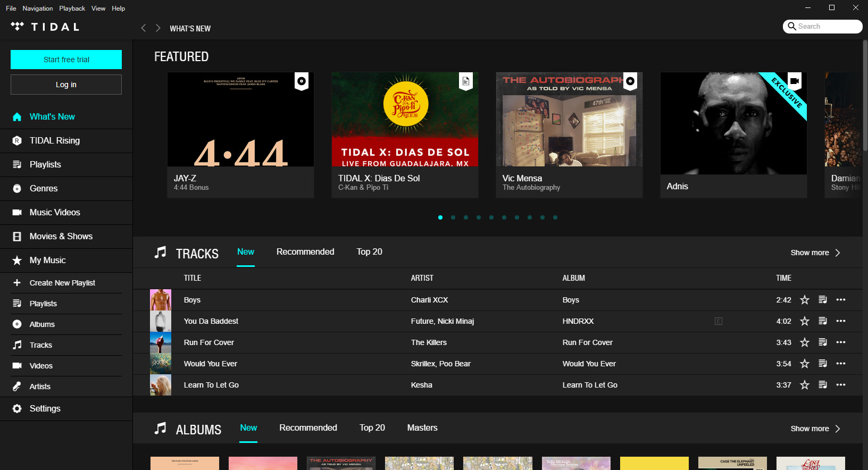Open more options for You Da Baddest
The width and height of the screenshot is (868, 470).
[x=841, y=321]
